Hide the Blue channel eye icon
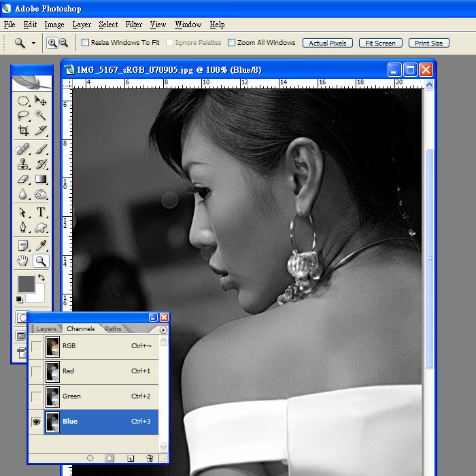Screen dimensions: 476x476 36,422
